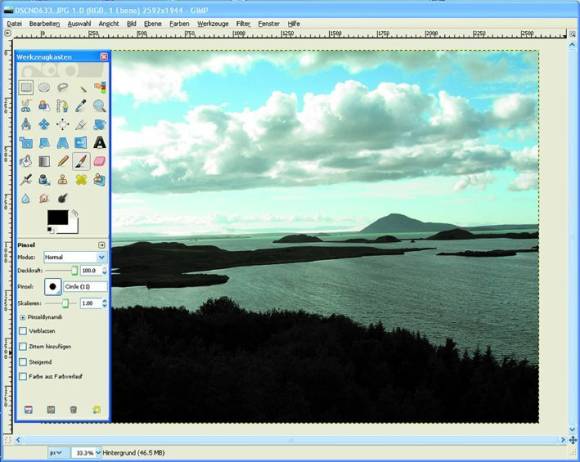Check the Farbe aus Farbverlauf option
Image resolution: width=580 pixels, height=462 pixels.
point(23,377)
